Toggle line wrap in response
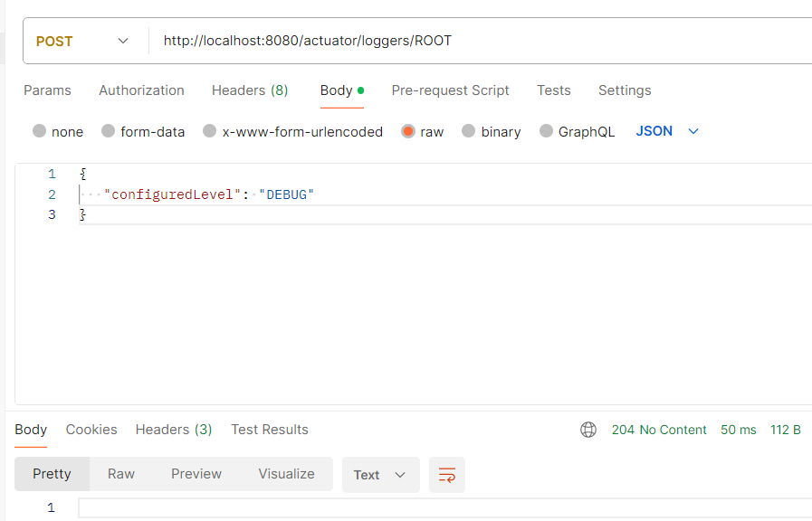The image size is (812, 521). pyautogui.click(x=447, y=475)
